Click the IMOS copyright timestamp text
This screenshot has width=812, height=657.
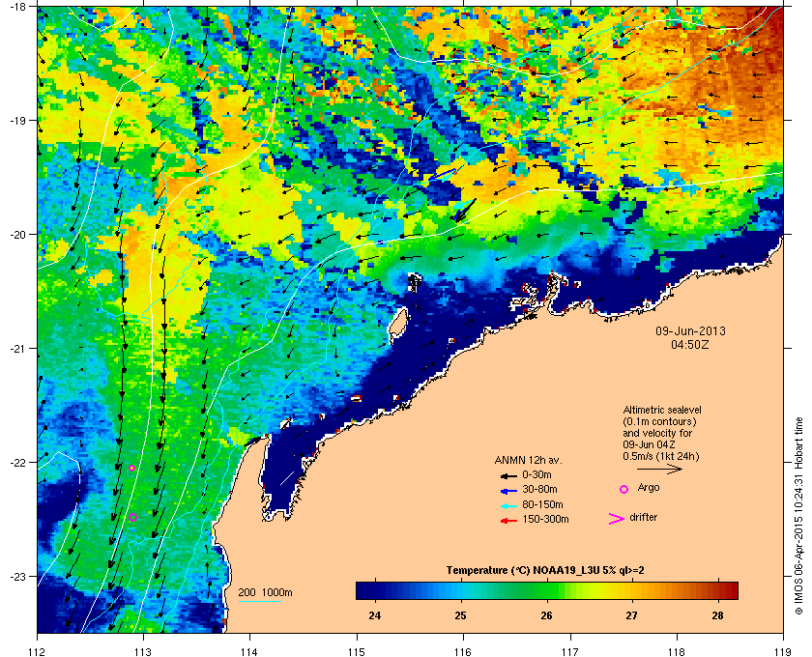(799, 516)
